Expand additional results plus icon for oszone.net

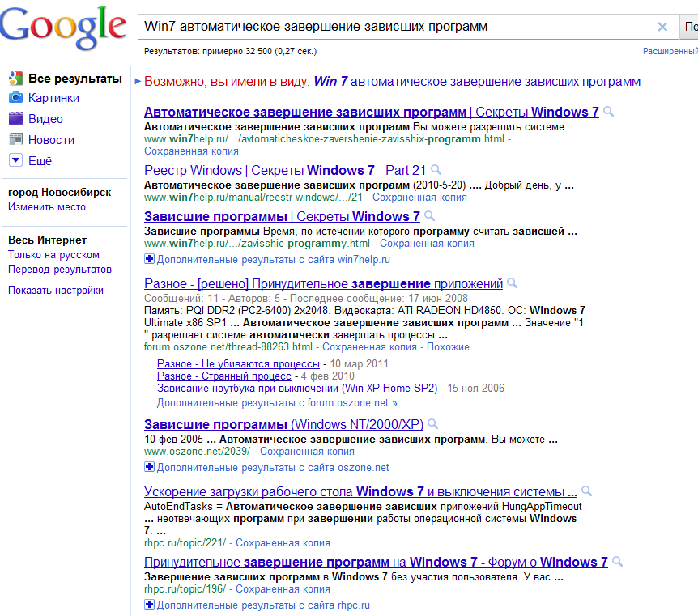click(x=149, y=467)
